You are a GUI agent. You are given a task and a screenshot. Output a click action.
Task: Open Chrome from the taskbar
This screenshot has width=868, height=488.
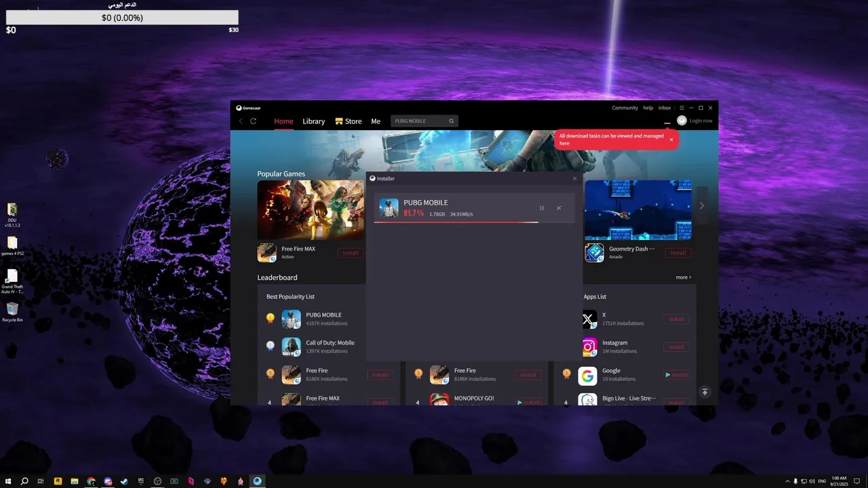tap(91, 481)
